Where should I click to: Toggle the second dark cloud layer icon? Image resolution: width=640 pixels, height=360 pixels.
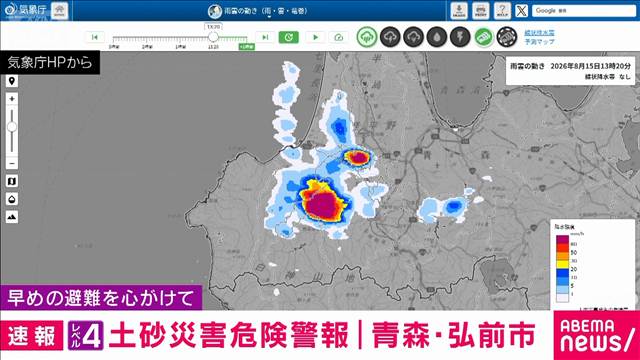pos(390,37)
